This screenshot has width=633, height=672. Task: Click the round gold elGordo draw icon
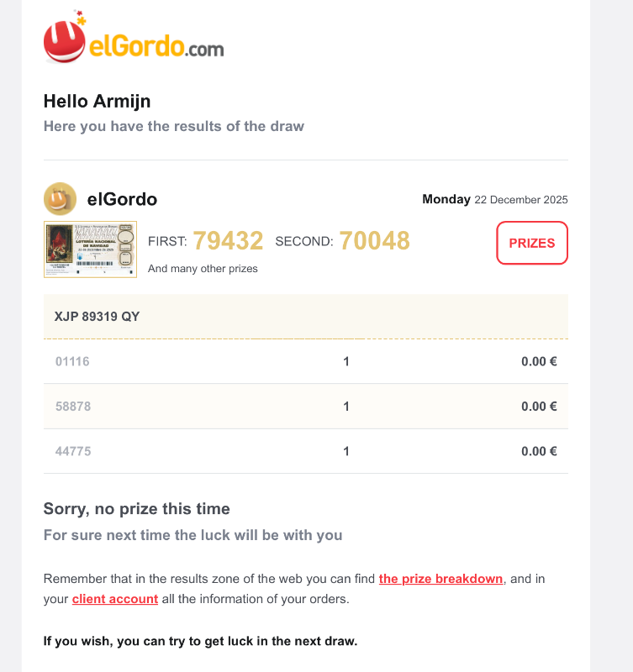click(x=60, y=199)
